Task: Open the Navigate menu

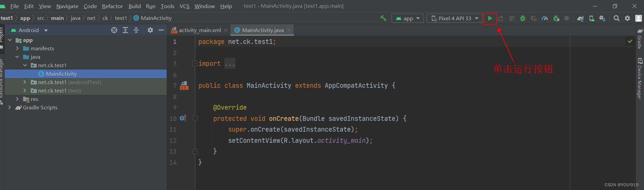Action: pos(67,6)
